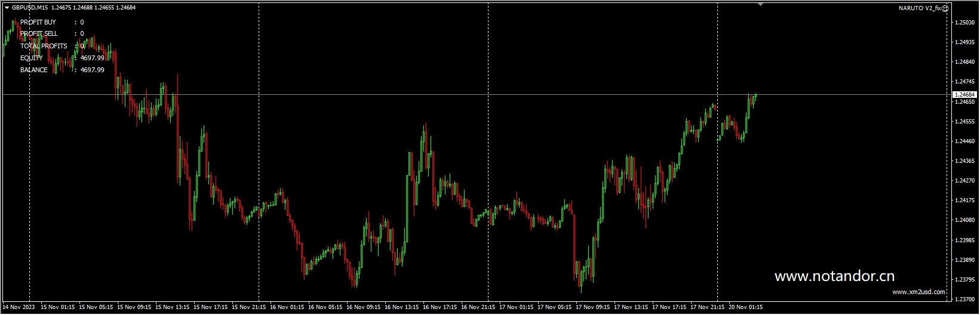Click the 1.24270 price scale label
The height and width of the screenshot is (315, 980).
point(965,181)
